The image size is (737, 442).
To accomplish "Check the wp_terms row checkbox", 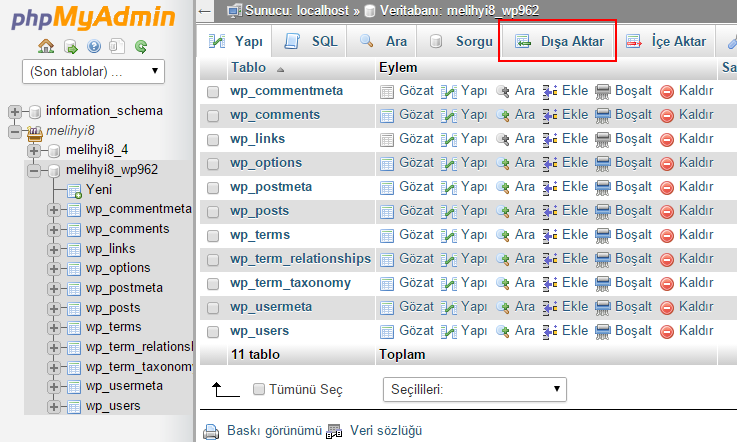I will pos(213,236).
